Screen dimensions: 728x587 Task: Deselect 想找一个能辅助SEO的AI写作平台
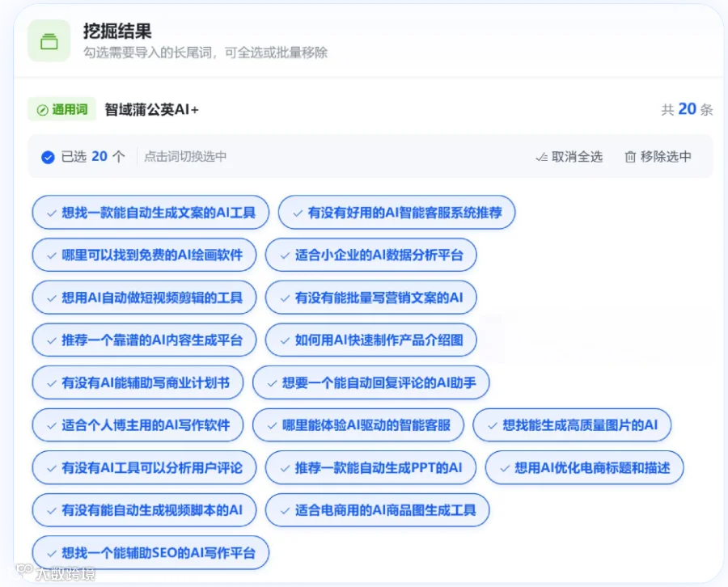click(x=150, y=553)
